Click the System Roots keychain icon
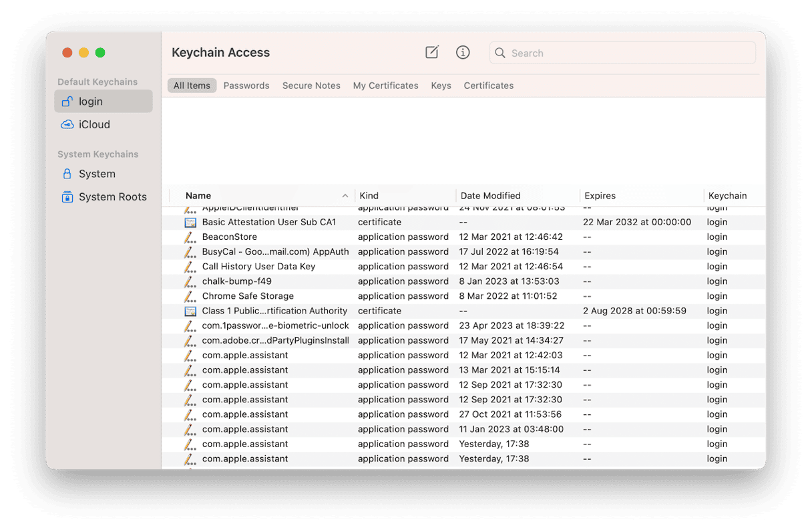The height and width of the screenshot is (530, 812). click(x=67, y=197)
